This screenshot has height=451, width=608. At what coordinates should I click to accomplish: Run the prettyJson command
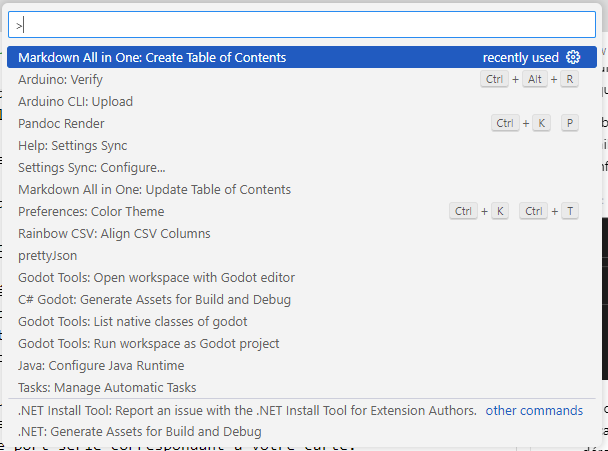pos(48,256)
